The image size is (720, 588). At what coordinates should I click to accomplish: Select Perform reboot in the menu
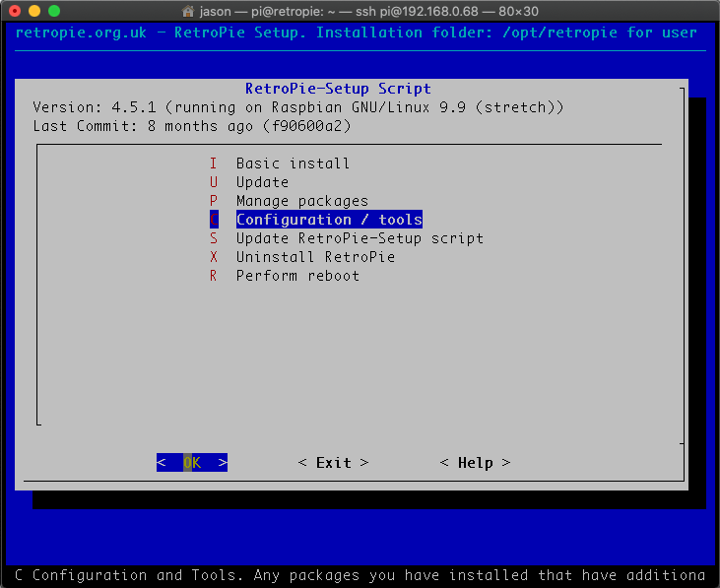click(297, 276)
